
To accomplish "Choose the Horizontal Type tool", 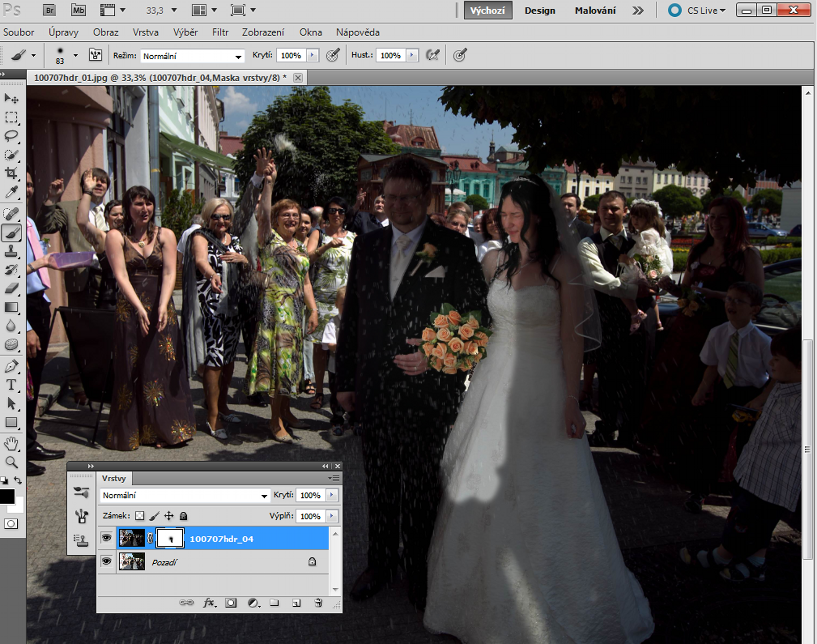I will (x=11, y=385).
